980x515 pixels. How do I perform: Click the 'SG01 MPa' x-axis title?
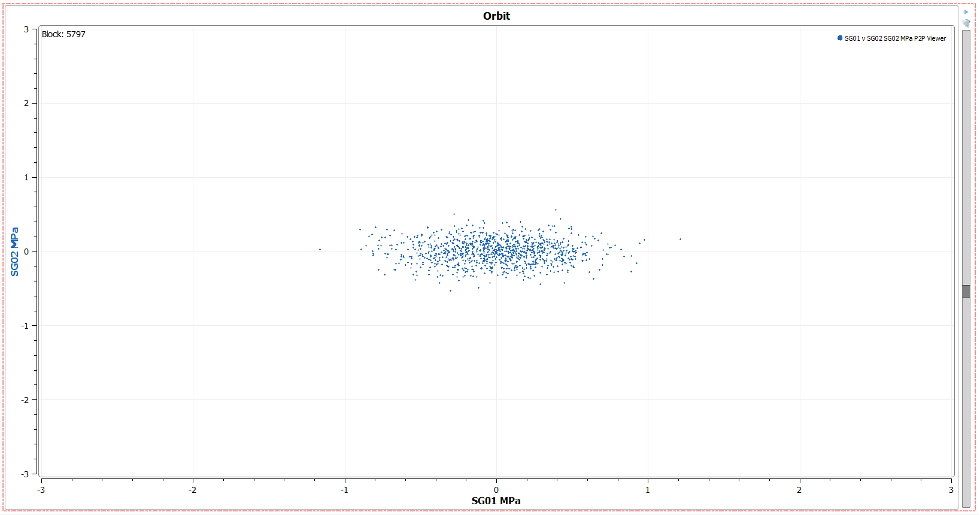tap(496, 501)
